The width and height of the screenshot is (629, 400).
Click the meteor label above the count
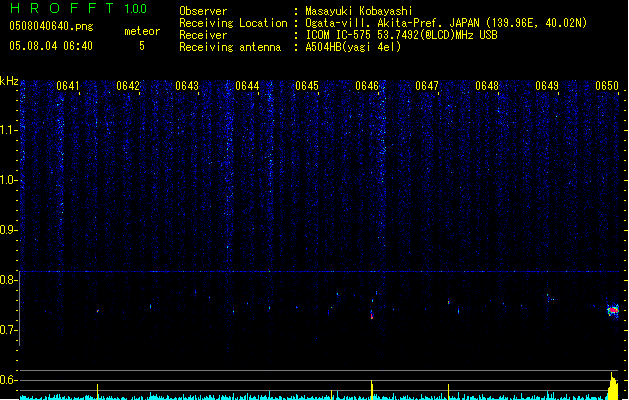(x=142, y=31)
